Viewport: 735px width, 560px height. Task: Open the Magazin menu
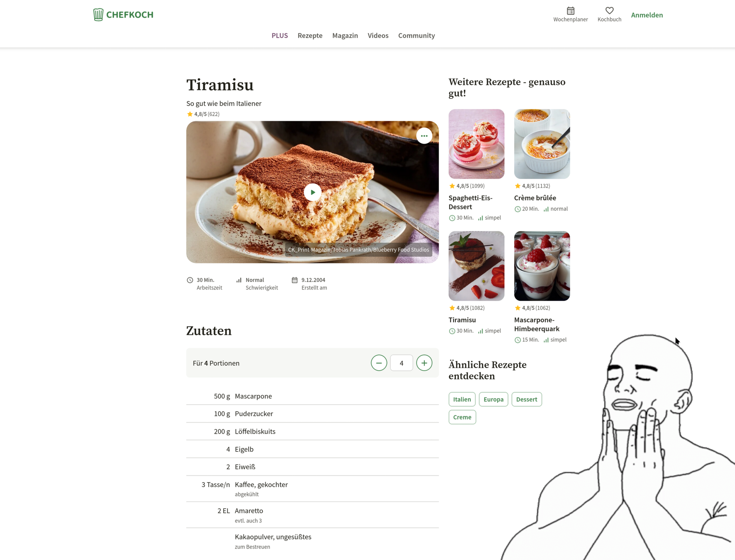(x=345, y=35)
